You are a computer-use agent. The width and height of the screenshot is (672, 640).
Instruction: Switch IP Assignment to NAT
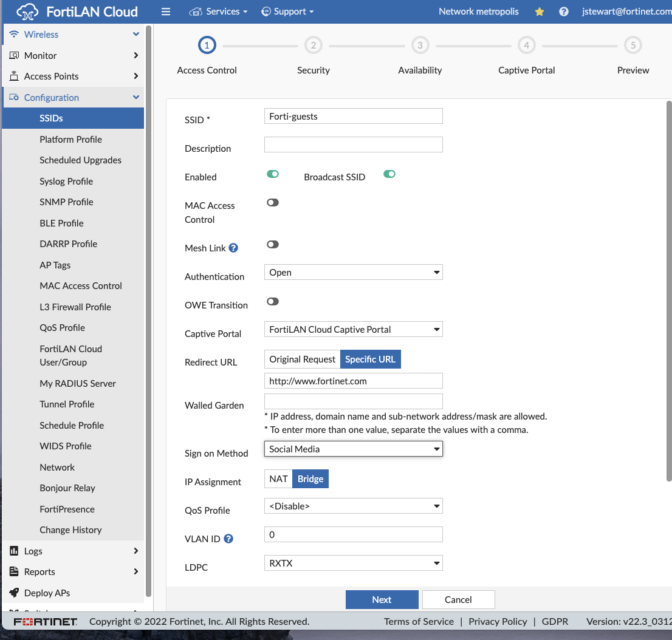(278, 478)
